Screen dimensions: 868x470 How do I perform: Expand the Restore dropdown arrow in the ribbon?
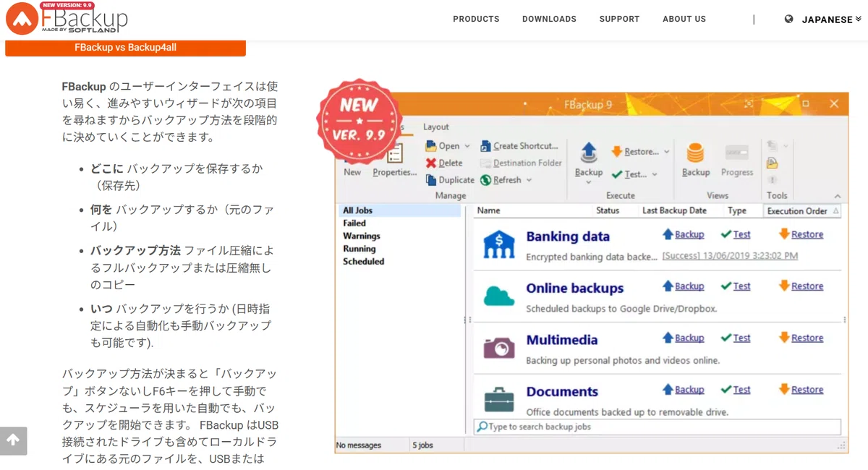pos(666,152)
